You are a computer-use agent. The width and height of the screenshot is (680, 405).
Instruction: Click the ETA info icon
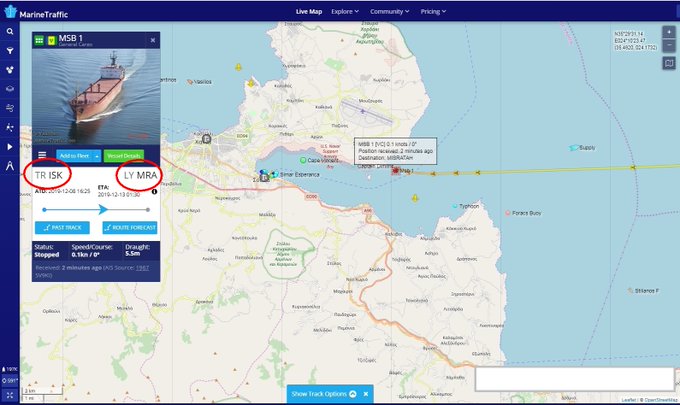(x=154, y=192)
